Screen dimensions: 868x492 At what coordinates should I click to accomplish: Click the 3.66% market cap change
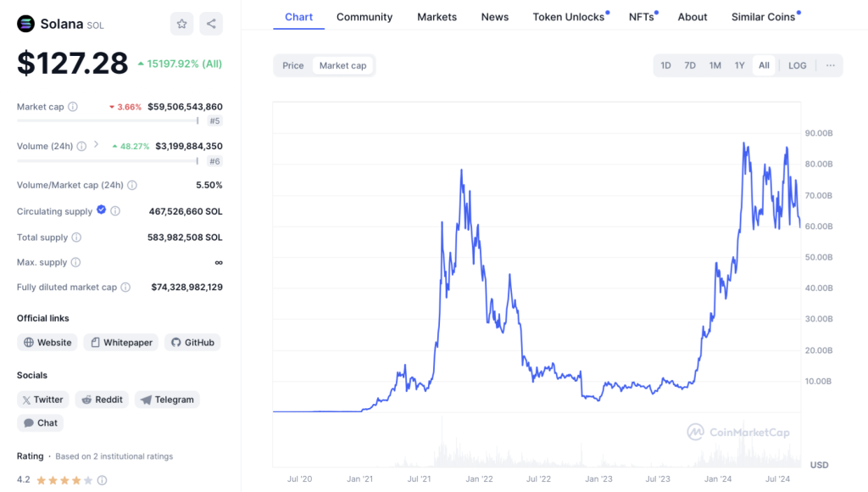click(125, 107)
